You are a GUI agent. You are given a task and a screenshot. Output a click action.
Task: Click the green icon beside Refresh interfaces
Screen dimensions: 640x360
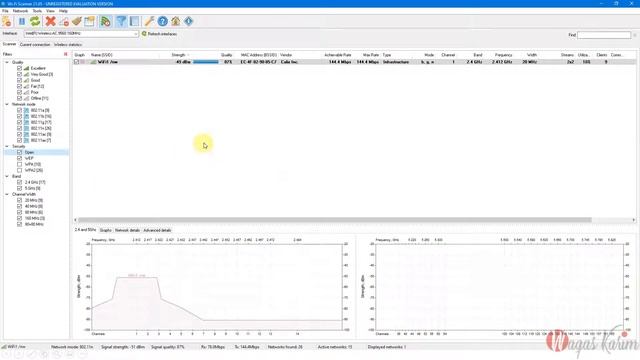[x=144, y=34]
